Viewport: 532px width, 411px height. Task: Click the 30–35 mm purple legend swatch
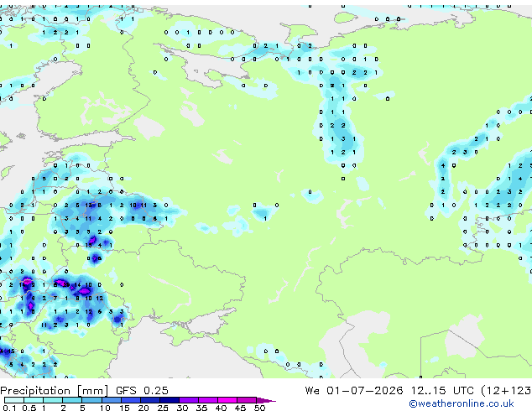click(x=189, y=400)
